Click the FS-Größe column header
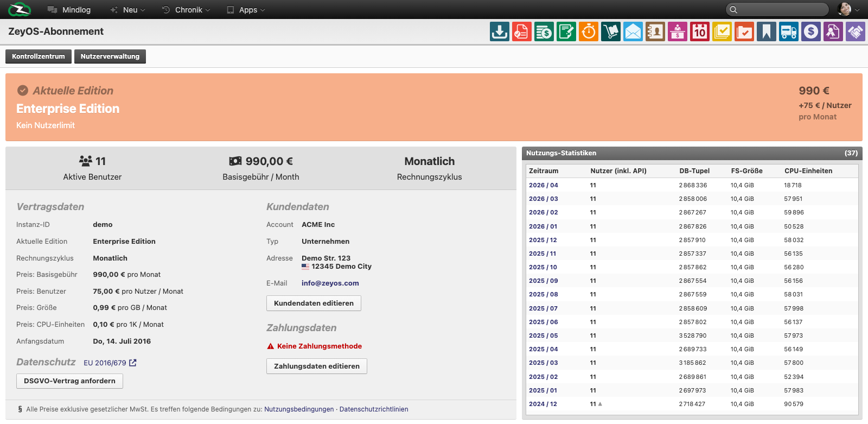The width and height of the screenshot is (868, 424). 746,170
